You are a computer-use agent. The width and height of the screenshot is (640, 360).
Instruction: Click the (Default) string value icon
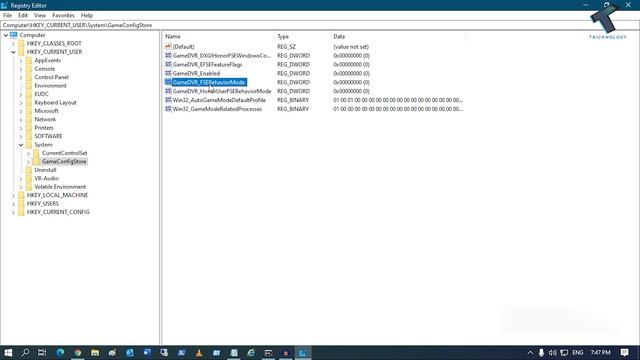(x=168, y=47)
